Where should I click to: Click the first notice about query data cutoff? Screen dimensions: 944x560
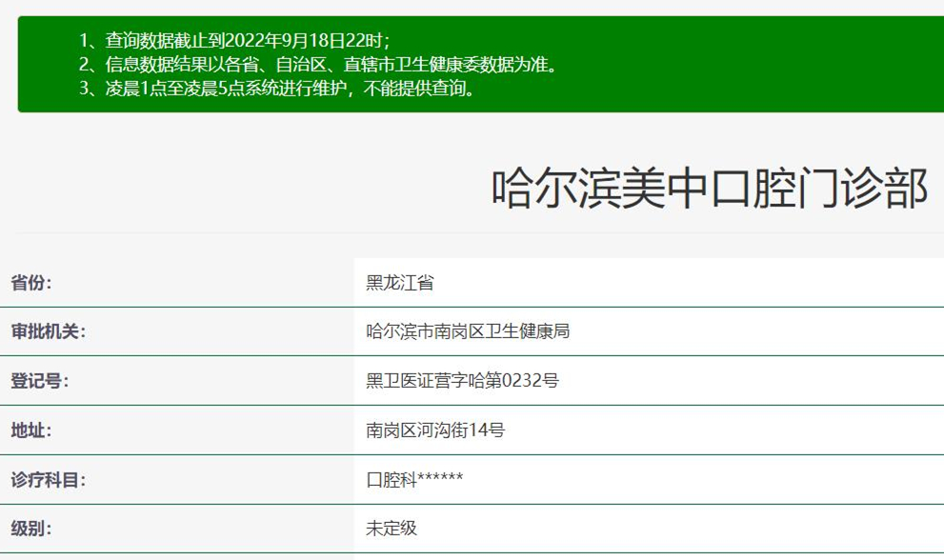click(x=234, y=40)
